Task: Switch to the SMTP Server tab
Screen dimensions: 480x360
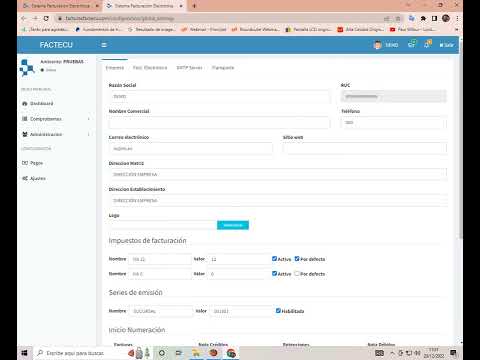Action: tap(189, 68)
